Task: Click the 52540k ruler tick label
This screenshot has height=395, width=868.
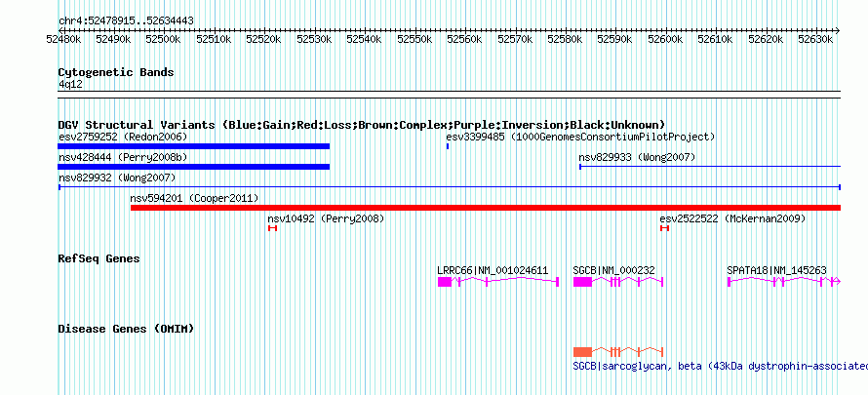Action: point(365,39)
